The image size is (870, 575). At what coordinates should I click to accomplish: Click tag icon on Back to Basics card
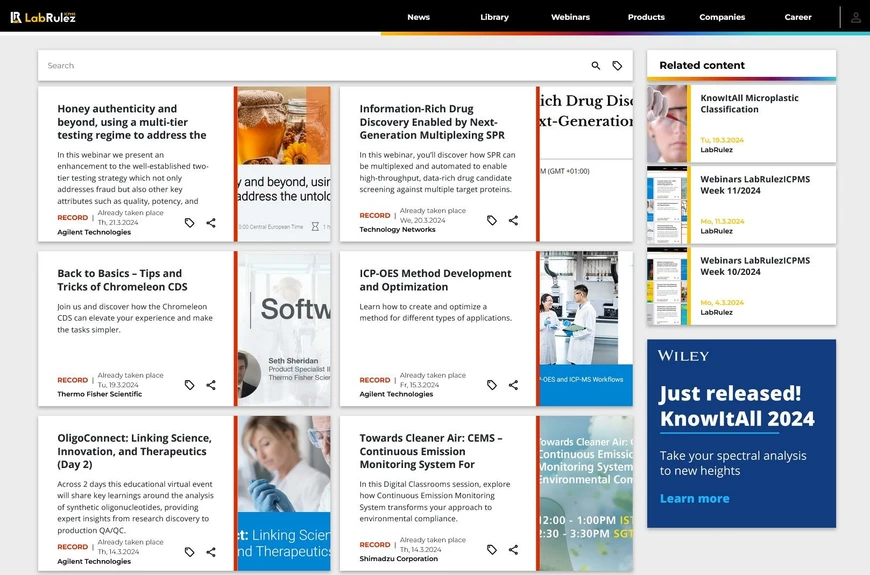190,385
